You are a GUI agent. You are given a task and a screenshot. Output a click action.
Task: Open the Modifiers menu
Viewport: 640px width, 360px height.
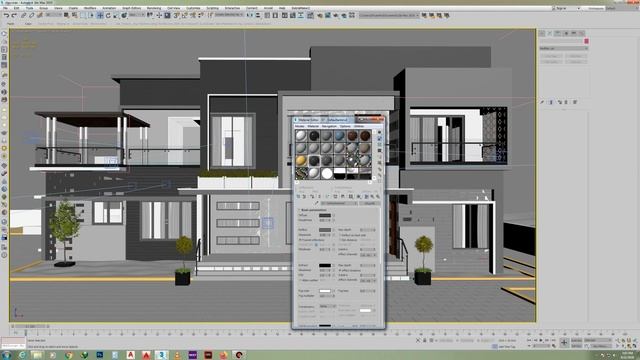90,8
